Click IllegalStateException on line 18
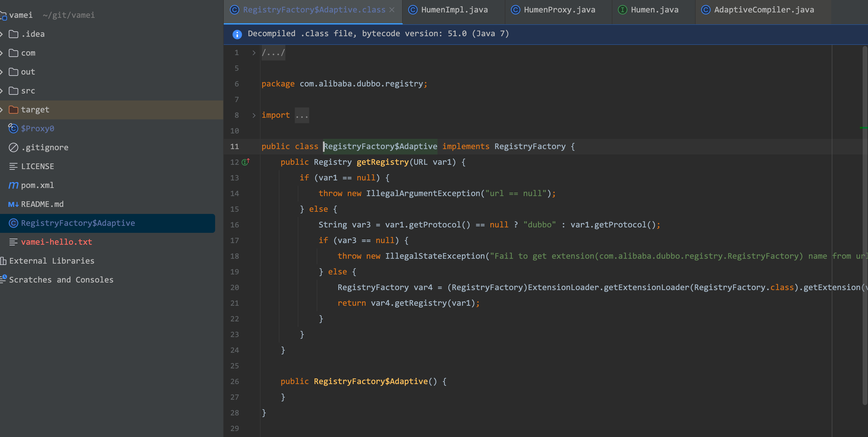This screenshot has height=437, width=868. [435, 256]
